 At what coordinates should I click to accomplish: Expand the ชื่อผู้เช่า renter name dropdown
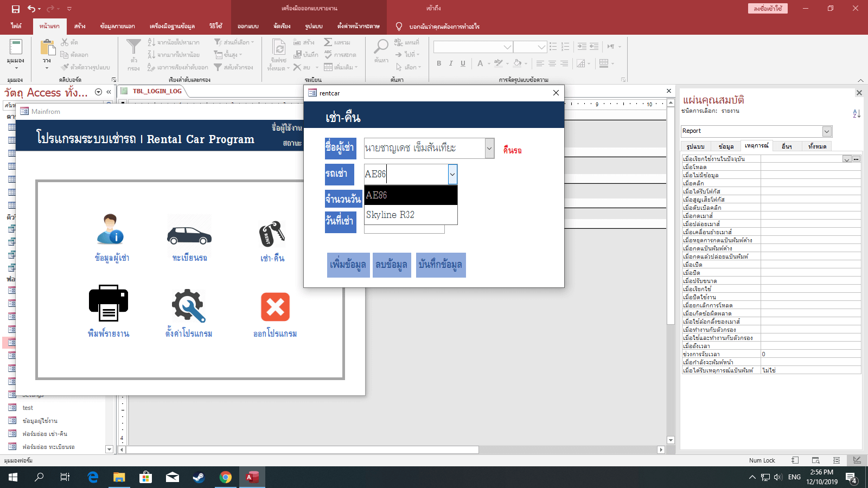pos(489,148)
